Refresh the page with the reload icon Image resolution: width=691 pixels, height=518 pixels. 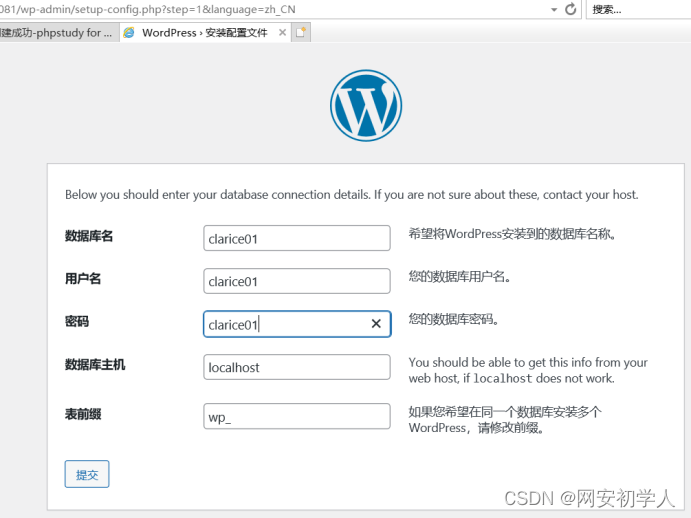[570, 9]
